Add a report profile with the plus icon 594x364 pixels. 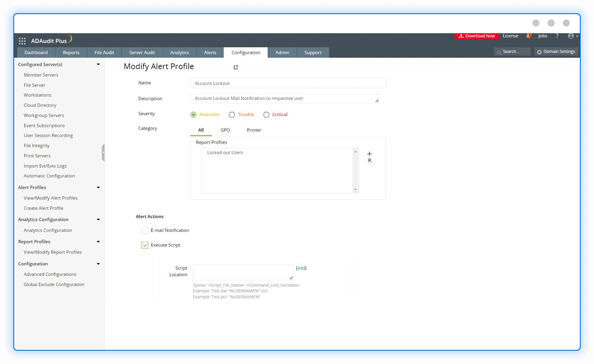pos(369,154)
